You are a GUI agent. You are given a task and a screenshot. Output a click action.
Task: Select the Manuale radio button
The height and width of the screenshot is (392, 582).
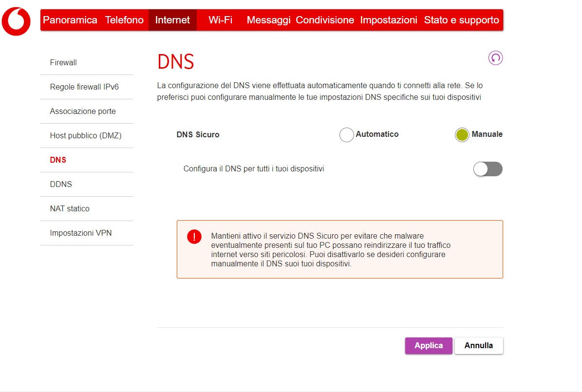coord(462,135)
